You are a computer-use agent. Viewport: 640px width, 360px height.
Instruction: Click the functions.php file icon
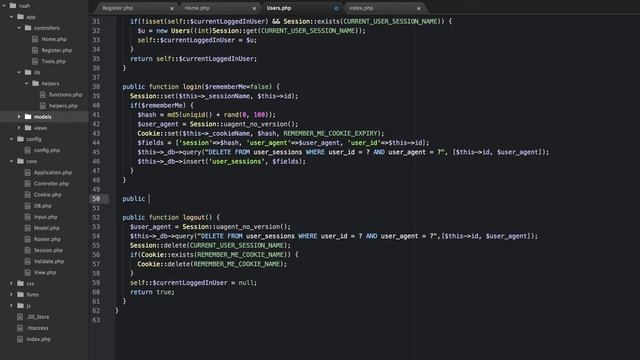tap(43, 95)
